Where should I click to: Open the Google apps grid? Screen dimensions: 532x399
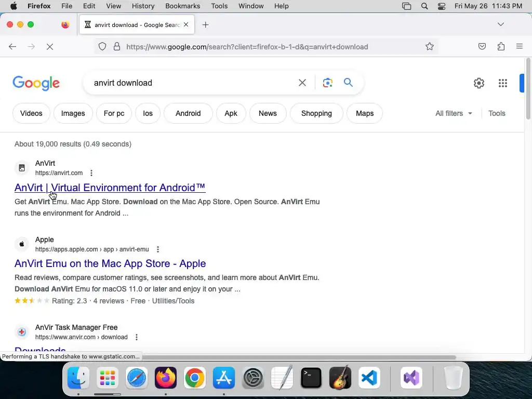502,83
